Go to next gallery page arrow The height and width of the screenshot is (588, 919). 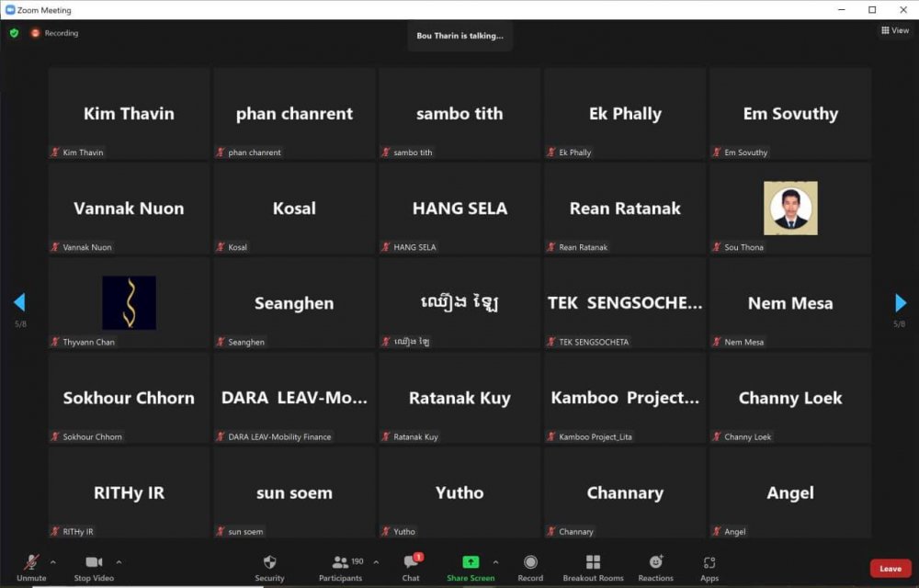click(901, 303)
